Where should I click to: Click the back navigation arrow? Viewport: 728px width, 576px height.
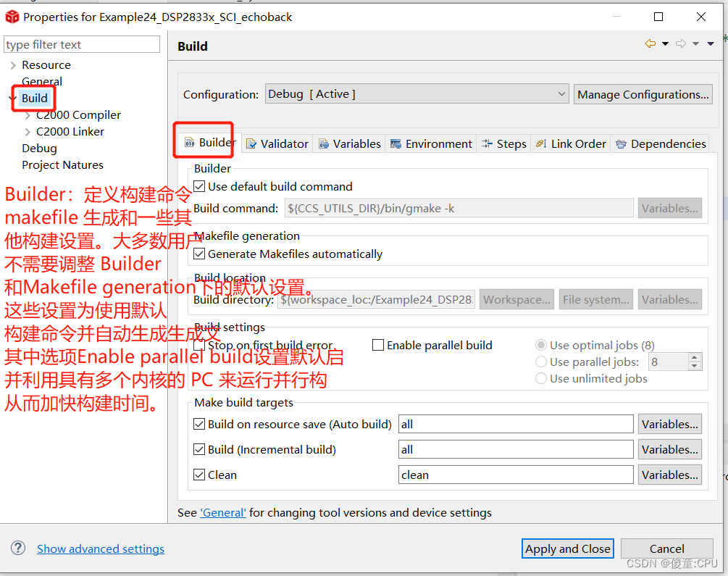click(x=650, y=43)
